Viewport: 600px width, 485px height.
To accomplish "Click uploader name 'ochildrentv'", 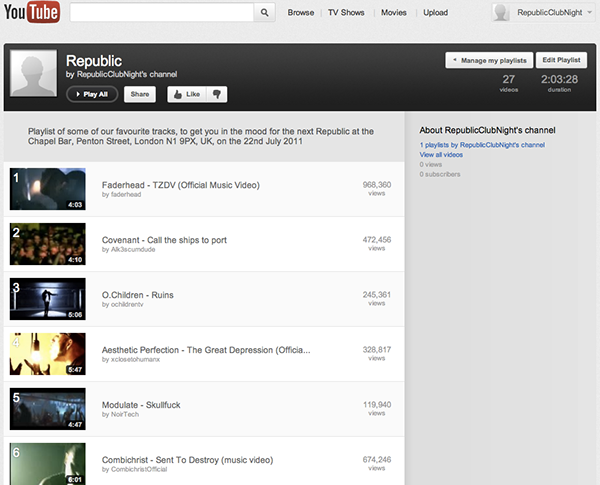I will tap(127, 304).
